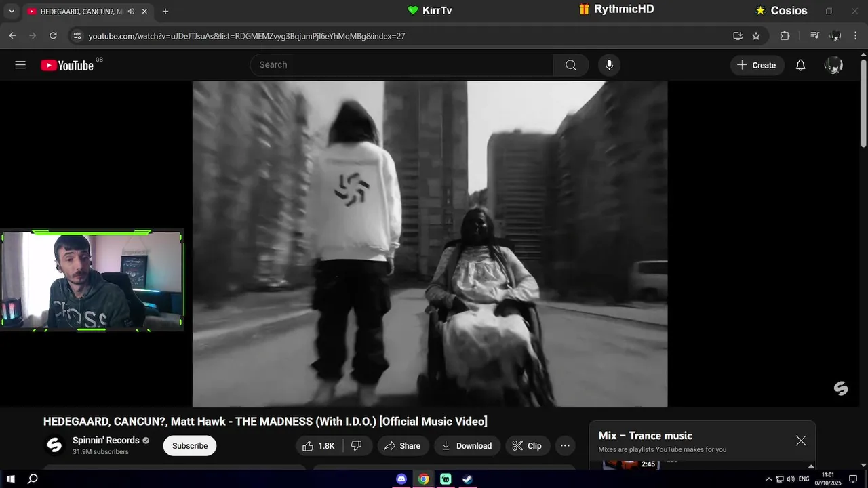Viewport: 868px width, 488px height.
Task: Click the playlist panel scroll-up arrow
Action: [x=811, y=466]
